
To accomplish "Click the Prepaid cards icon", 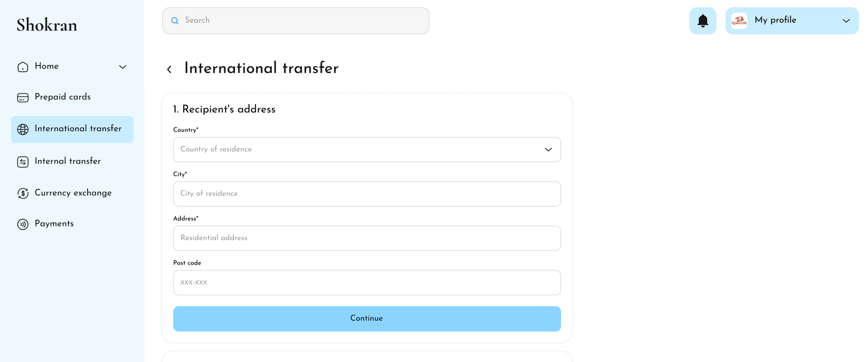I will (x=23, y=97).
